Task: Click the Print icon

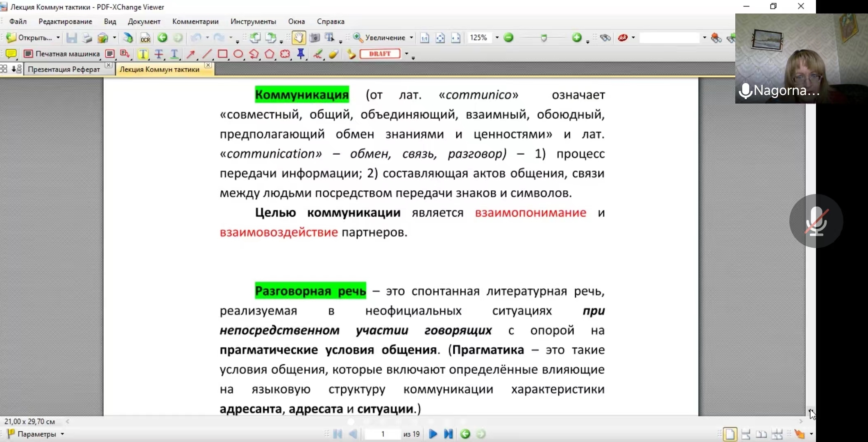Action: click(87, 38)
